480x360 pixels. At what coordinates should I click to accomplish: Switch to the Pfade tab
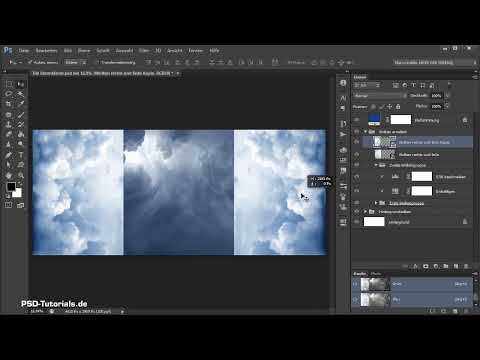click(376, 274)
